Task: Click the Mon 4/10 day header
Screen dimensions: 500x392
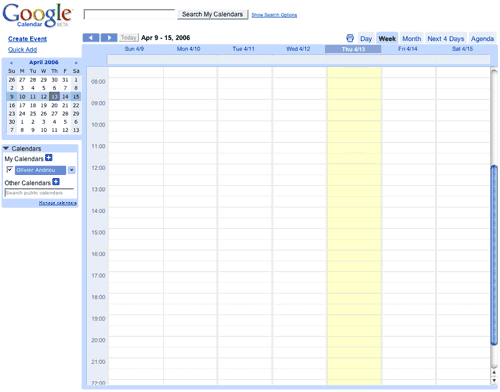Action: [189, 49]
